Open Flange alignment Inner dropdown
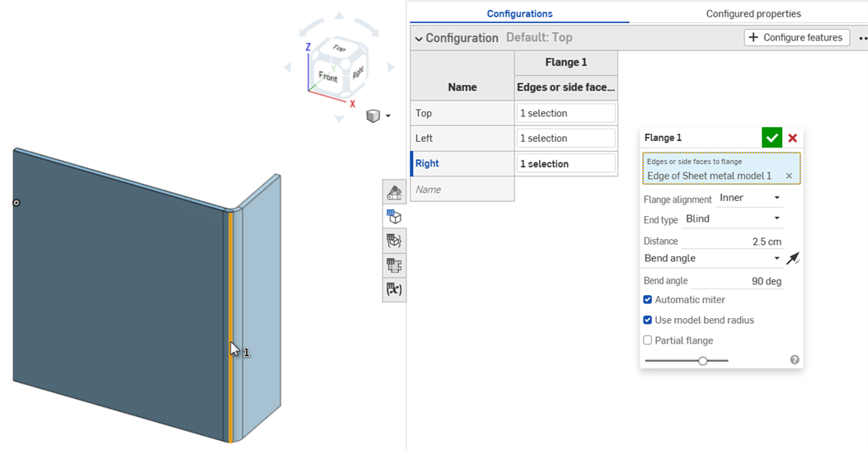Screen dimensions: 868x450 click(x=749, y=199)
